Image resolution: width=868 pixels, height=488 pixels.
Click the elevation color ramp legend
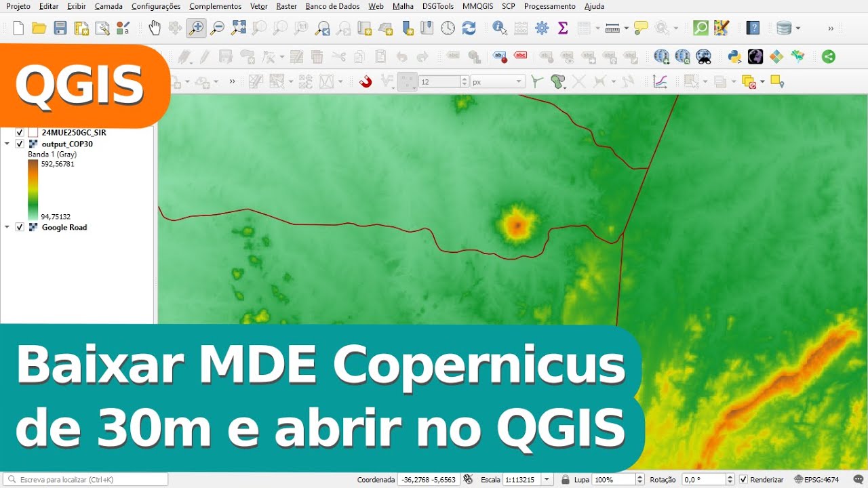coord(33,190)
